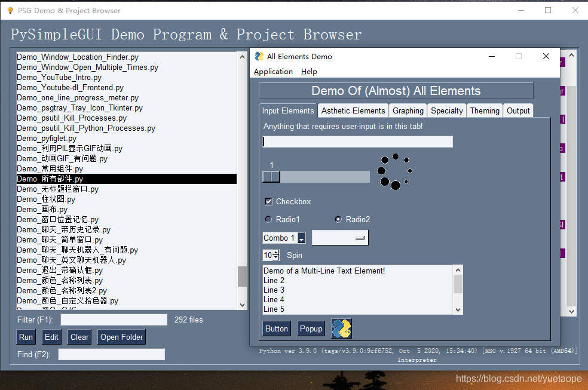Switch to the Specialty tab
The width and height of the screenshot is (588, 390).
[446, 111]
